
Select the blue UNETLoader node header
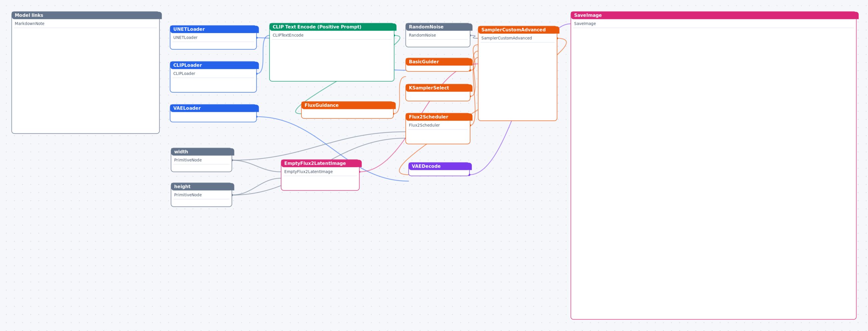[x=214, y=29]
